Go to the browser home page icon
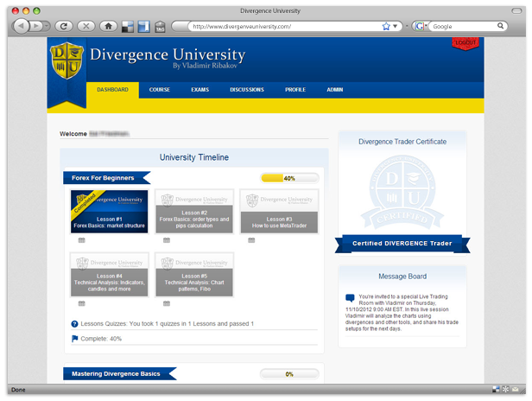 108,26
